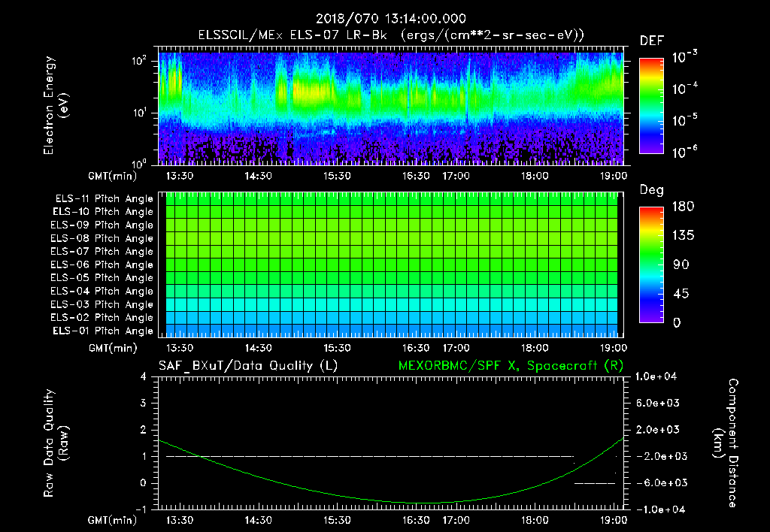
Task: Click the ELS-04 Pitch Angle row label
Action: click(102, 291)
